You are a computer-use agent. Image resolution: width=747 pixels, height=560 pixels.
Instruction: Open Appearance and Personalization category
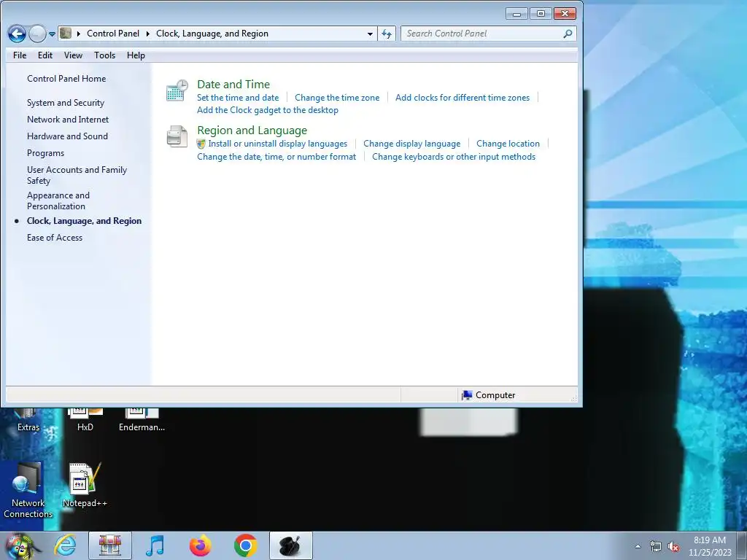click(58, 201)
